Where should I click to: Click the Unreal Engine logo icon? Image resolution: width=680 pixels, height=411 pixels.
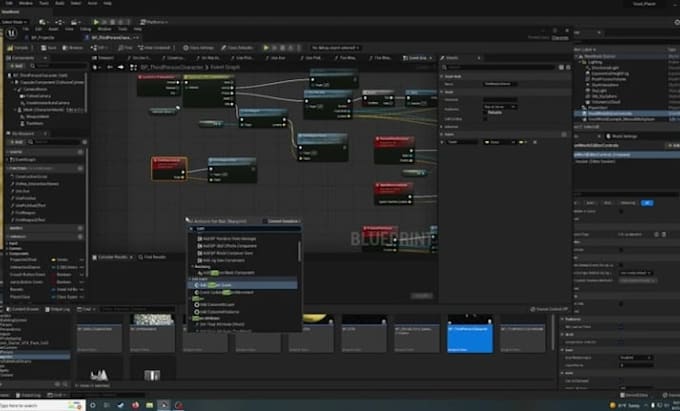tap(12, 33)
